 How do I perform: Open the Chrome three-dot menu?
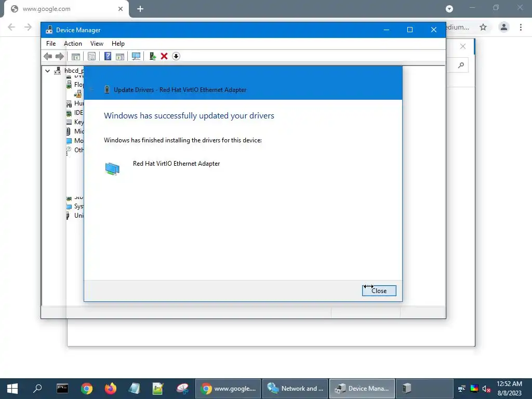(x=521, y=27)
